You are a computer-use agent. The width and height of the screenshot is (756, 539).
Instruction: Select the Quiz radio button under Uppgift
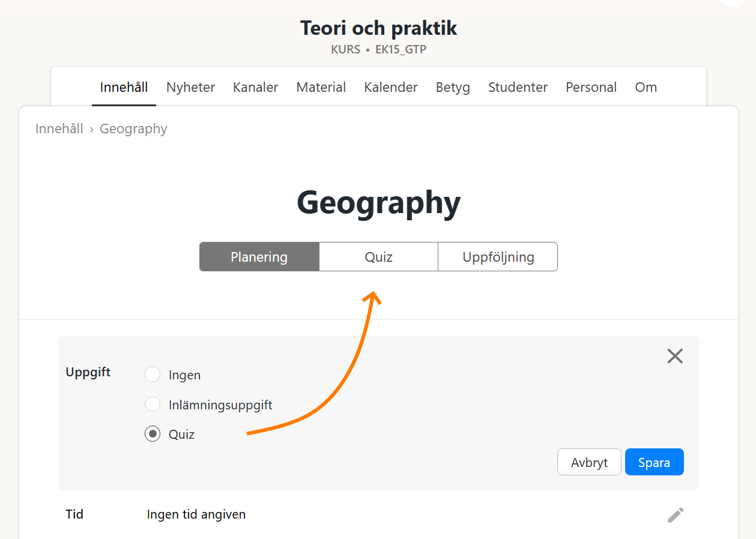[153, 434]
